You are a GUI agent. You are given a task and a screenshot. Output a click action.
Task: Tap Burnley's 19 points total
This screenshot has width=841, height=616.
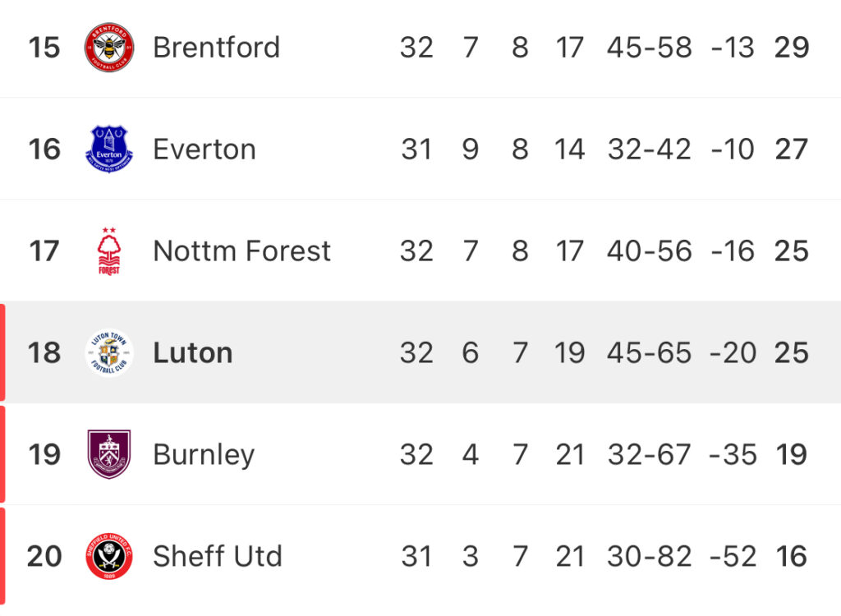click(x=792, y=454)
